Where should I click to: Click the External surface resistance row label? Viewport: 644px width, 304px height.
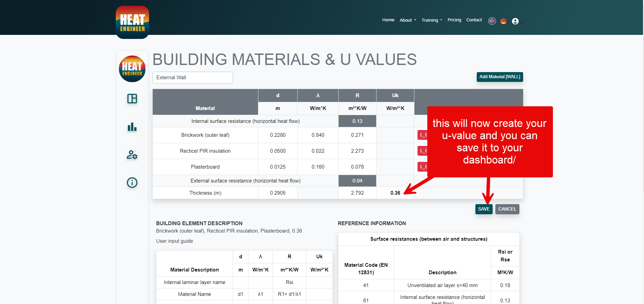point(245,181)
